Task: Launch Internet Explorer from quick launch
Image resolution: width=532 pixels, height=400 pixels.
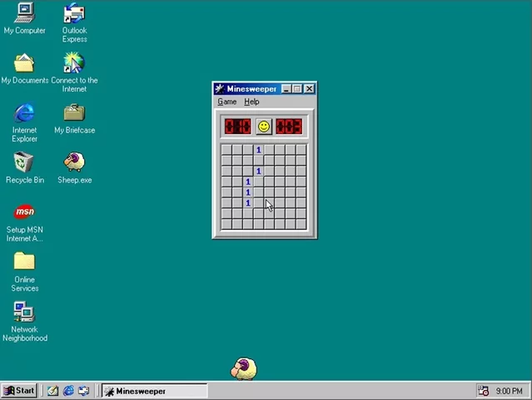Action: pos(68,391)
